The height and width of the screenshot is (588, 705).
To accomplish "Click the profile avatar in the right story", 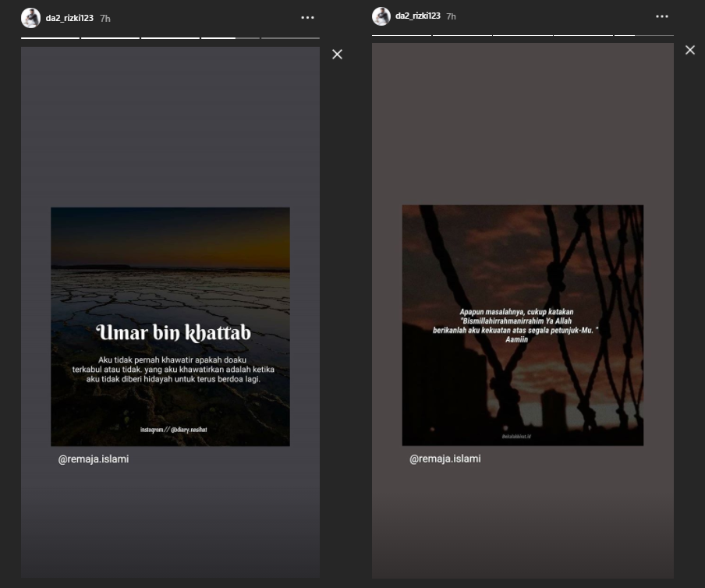I will coord(381,16).
